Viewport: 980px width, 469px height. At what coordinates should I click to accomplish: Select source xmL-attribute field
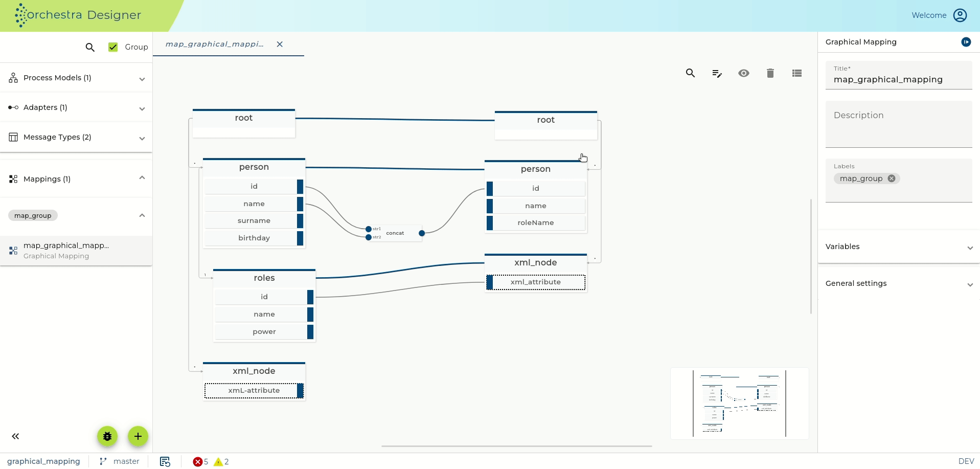[254, 390]
